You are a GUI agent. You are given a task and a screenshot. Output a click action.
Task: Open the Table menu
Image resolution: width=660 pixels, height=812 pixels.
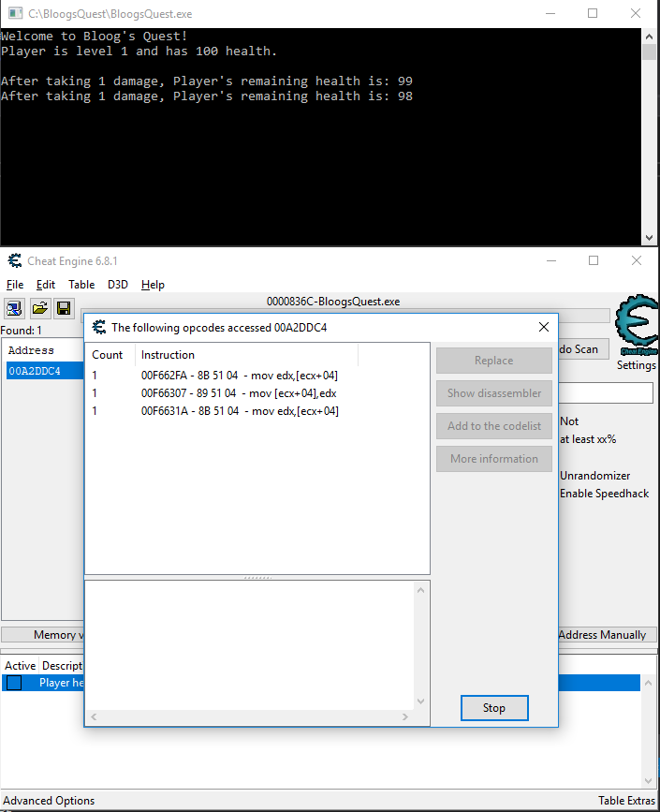(x=81, y=285)
